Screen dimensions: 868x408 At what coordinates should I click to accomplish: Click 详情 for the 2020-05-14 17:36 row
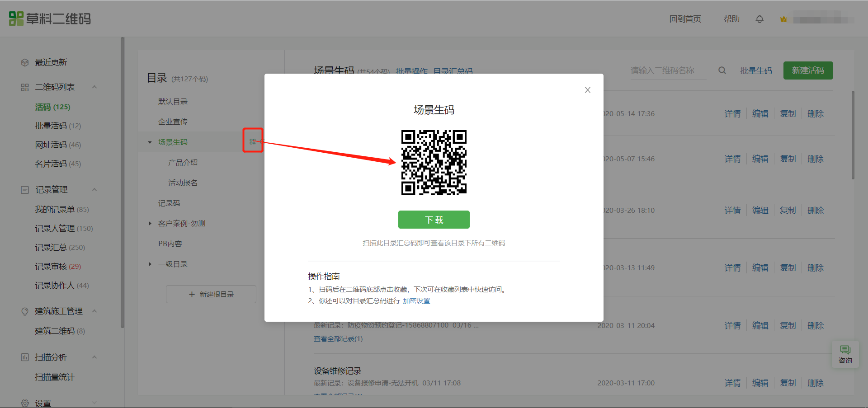click(x=732, y=114)
